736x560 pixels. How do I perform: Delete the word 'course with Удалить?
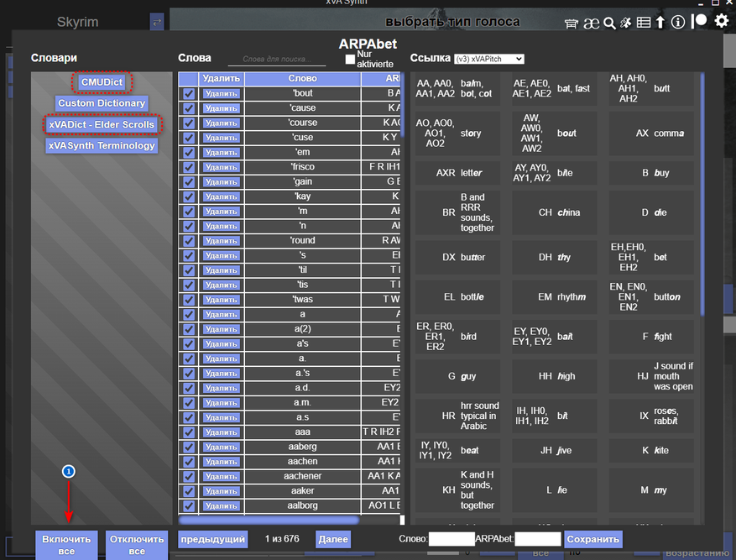pos(221,123)
